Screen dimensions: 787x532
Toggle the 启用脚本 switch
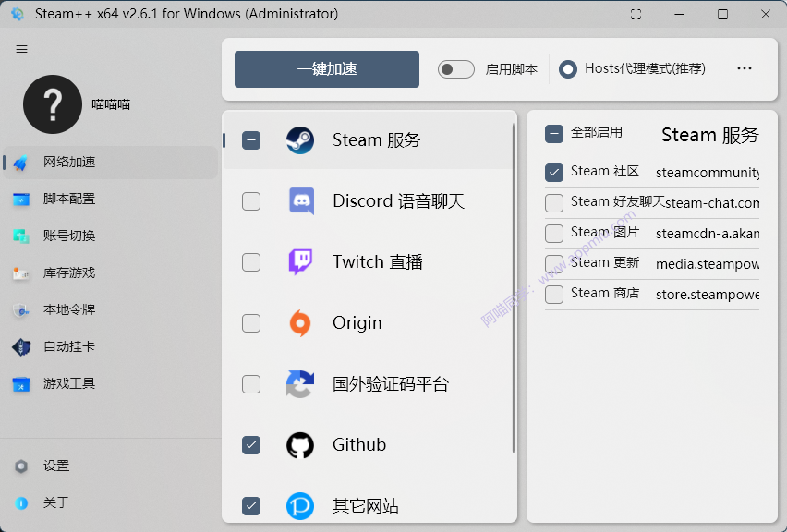click(455, 69)
